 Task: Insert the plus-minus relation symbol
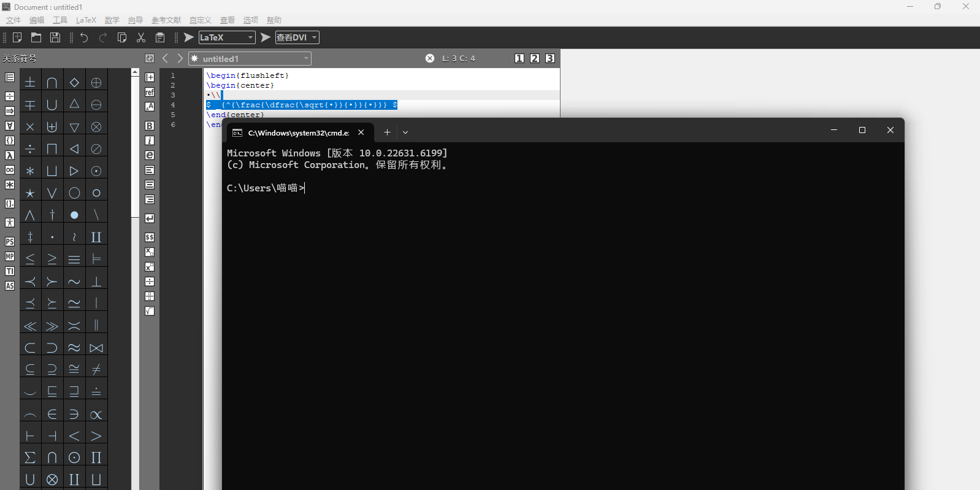coord(30,82)
